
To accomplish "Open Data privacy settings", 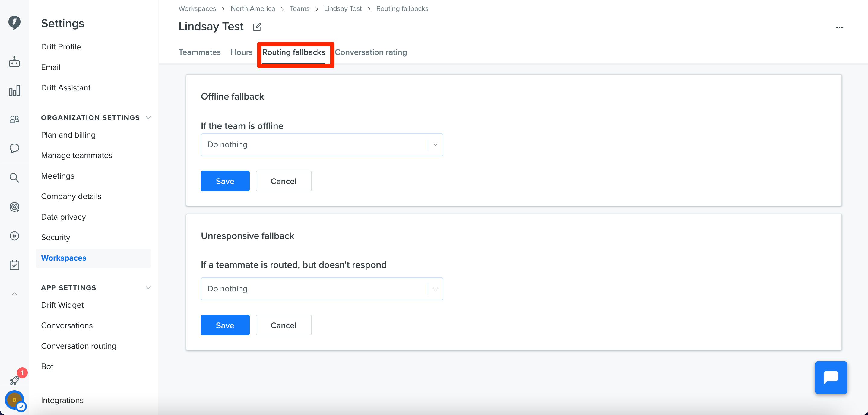I will pyautogui.click(x=63, y=217).
